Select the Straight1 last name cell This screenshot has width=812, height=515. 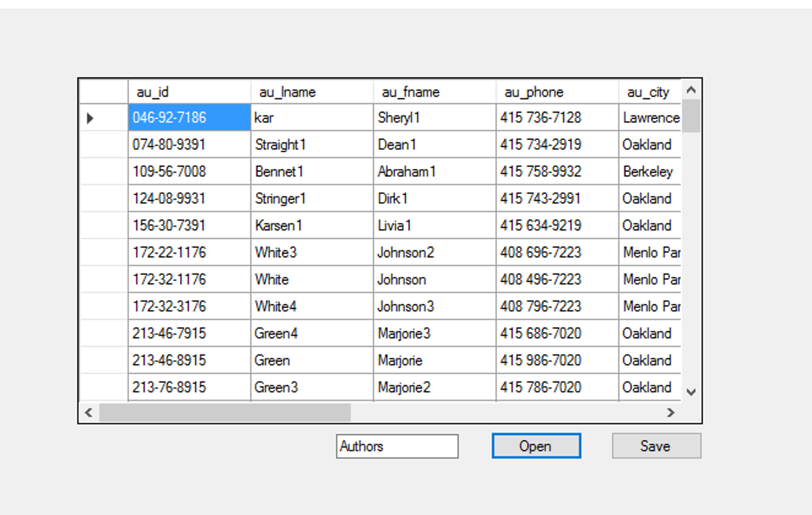tap(312, 144)
